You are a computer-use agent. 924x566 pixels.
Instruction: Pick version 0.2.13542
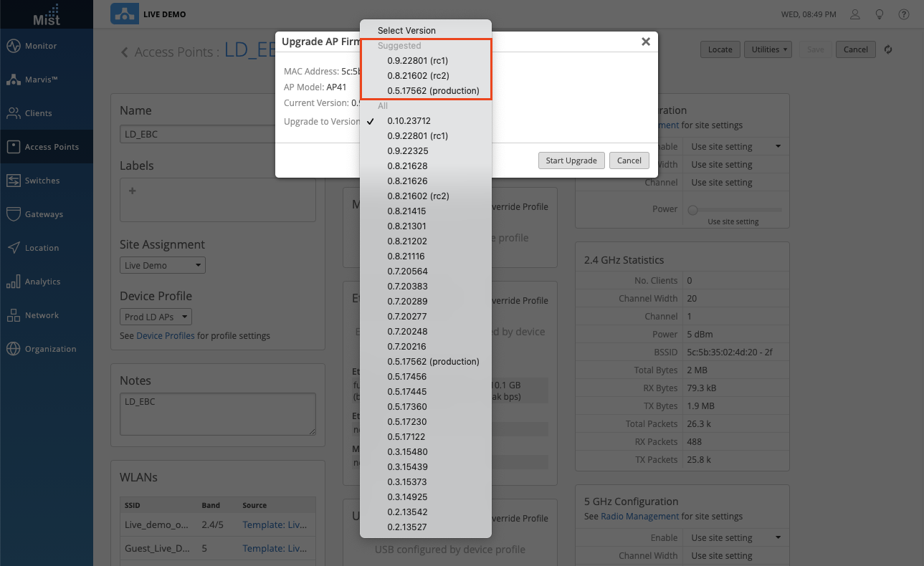click(426, 512)
